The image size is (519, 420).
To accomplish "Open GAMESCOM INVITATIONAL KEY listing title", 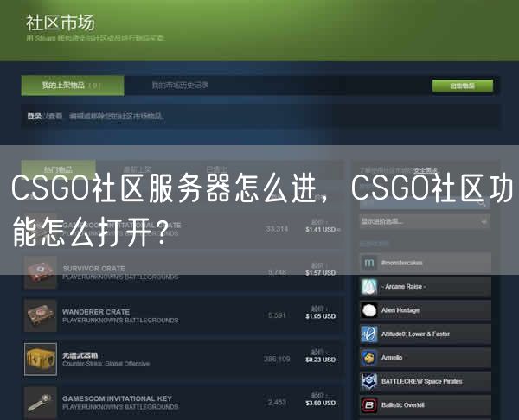I will pos(117,398).
